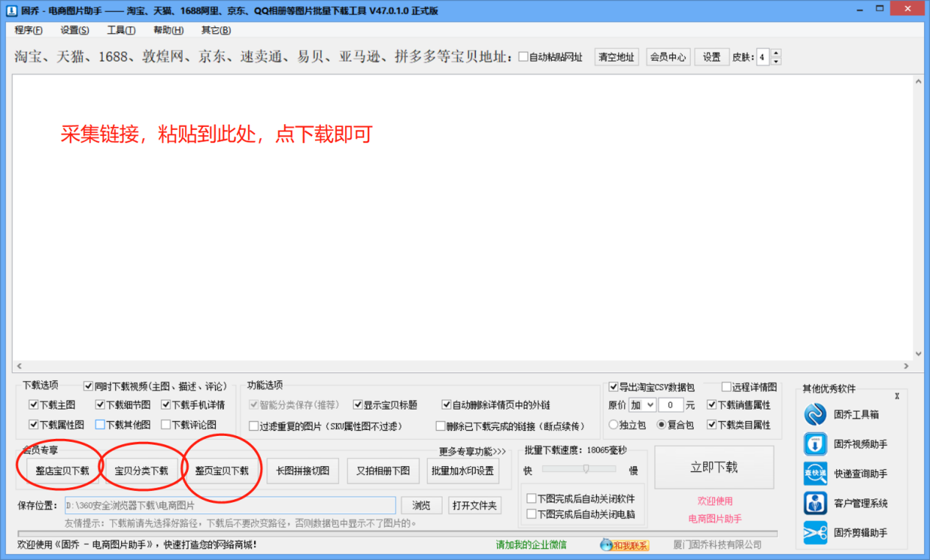930x560 pixels.
Task: Check 下图完成后自动关闭软件 option
Action: coord(531,499)
